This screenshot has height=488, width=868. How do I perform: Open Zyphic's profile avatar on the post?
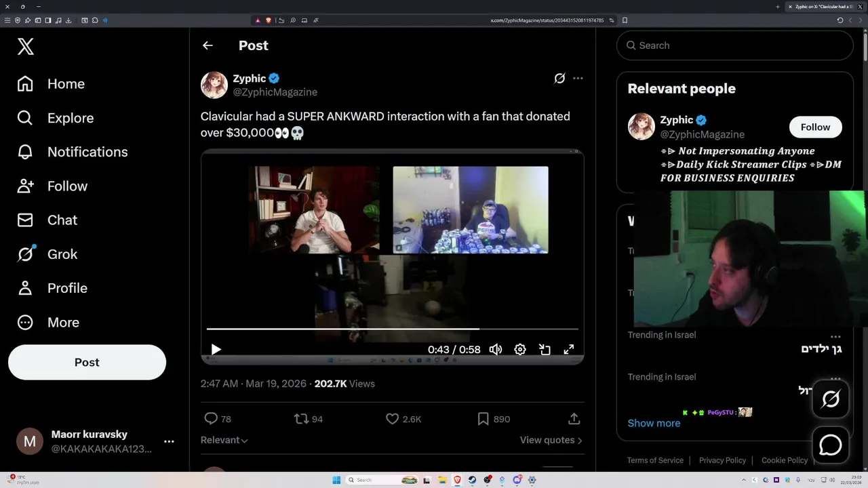[214, 85]
